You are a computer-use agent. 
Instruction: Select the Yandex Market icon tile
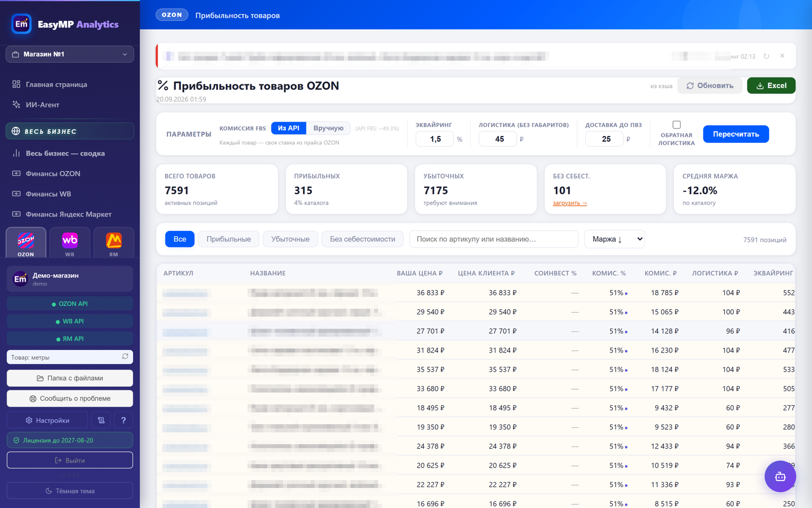(114, 243)
